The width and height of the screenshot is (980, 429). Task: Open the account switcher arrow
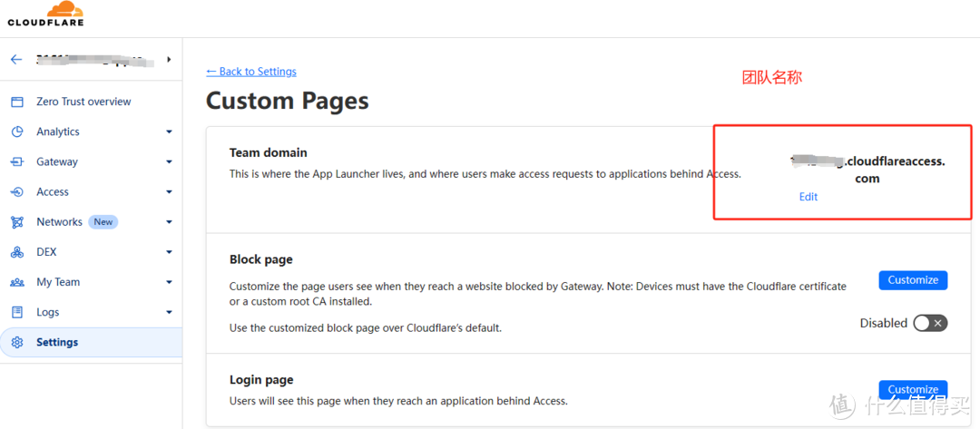pyautogui.click(x=169, y=60)
